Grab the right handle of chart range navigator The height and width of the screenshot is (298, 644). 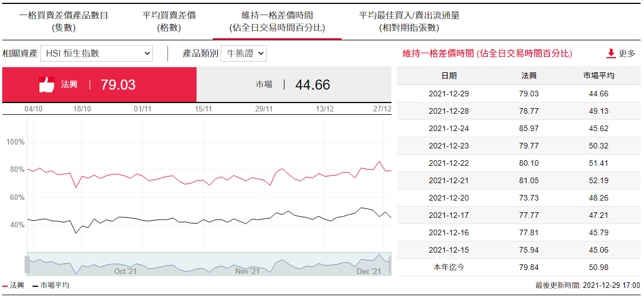click(390, 264)
